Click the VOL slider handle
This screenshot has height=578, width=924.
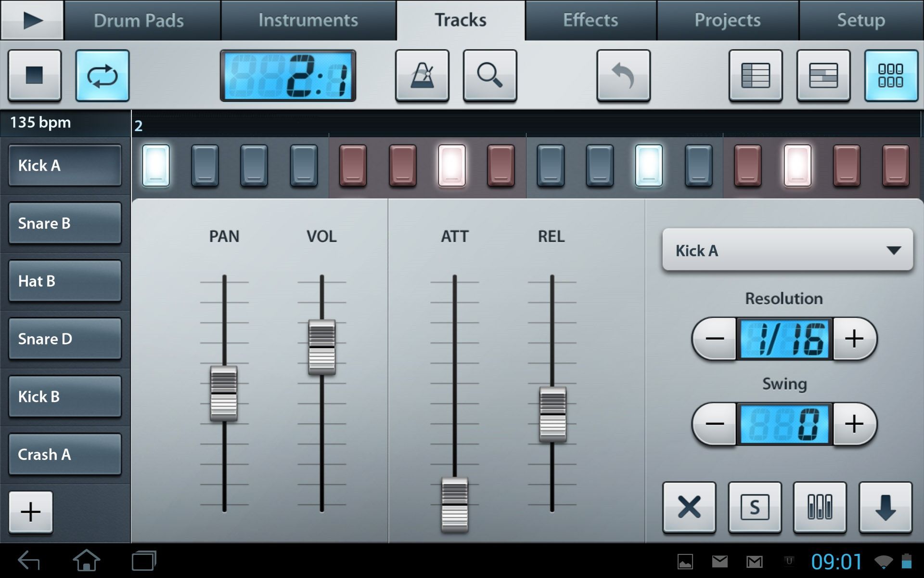tap(321, 347)
